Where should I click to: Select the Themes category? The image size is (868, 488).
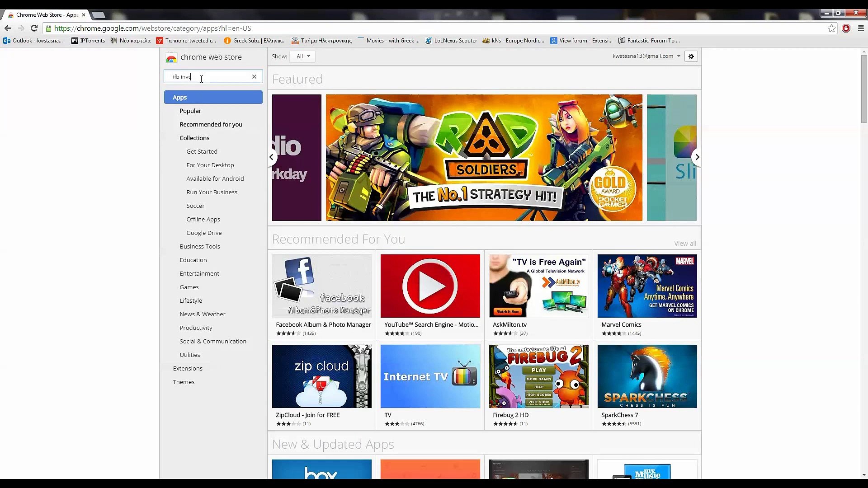184,382
